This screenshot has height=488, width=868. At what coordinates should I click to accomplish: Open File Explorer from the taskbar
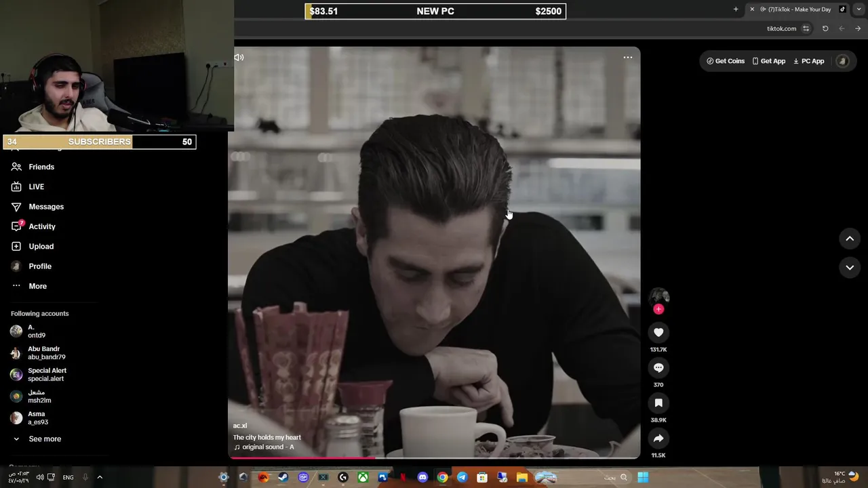coord(521,477)
